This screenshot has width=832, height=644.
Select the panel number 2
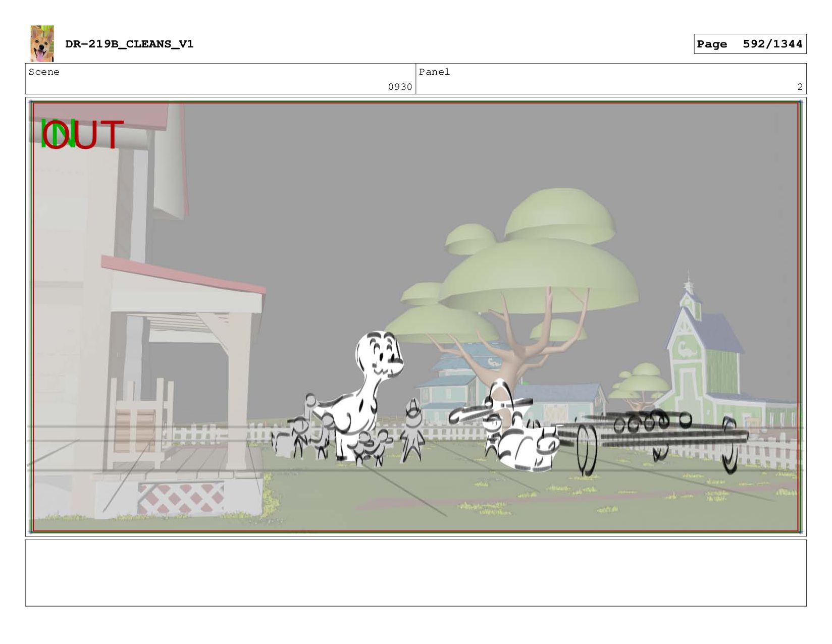pos(800,87)
